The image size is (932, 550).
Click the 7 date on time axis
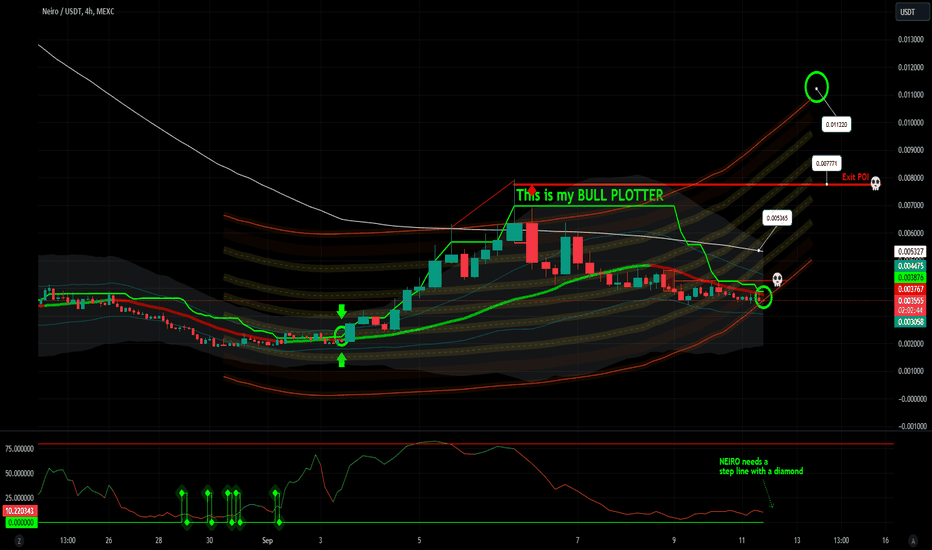click(x=577, y=540)
